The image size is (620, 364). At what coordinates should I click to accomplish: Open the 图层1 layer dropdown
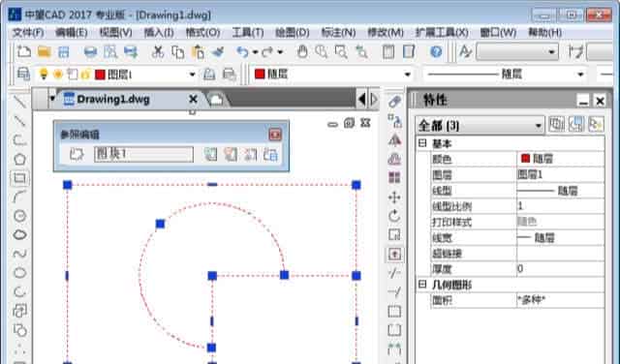(x=192, y=75)
